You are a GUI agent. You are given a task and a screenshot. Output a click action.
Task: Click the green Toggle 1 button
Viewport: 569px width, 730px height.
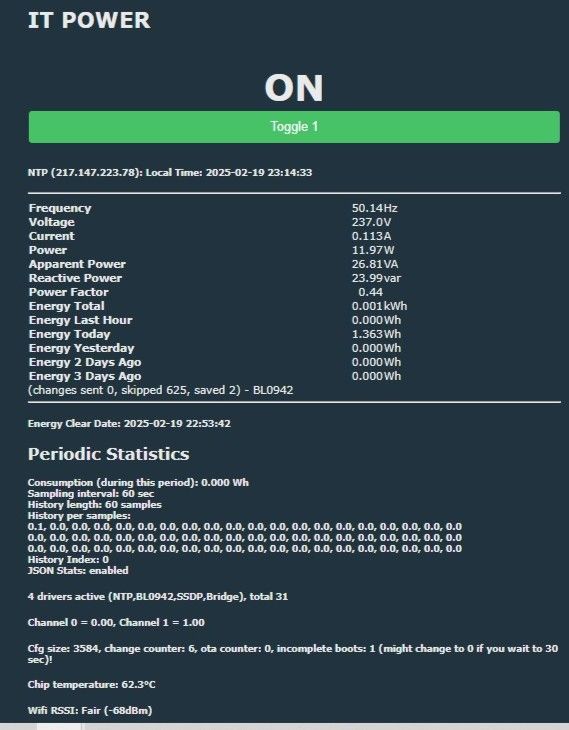[x=294, y=127]
